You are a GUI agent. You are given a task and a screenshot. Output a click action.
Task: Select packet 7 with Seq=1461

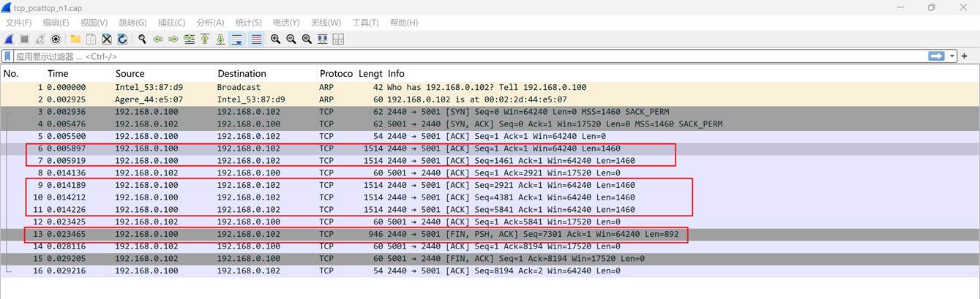coord(489,160)
